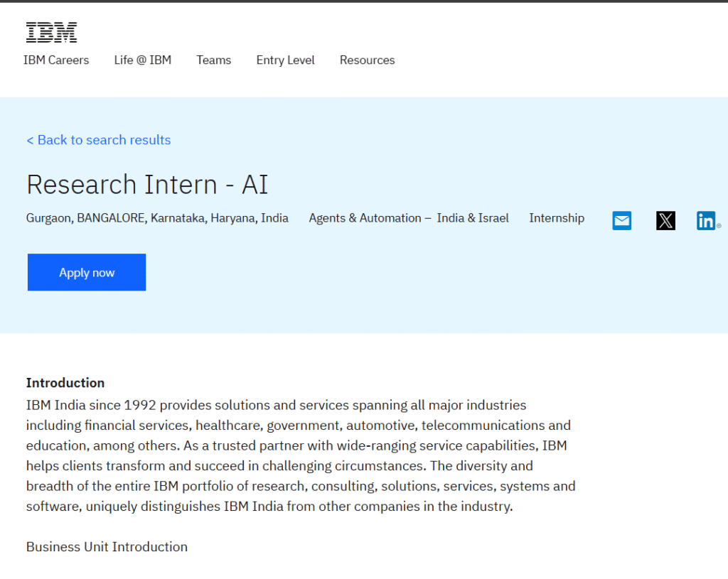Click the Business Unit Introduction text
This screenshot has height=579, width=728.
tap(107, 546)
